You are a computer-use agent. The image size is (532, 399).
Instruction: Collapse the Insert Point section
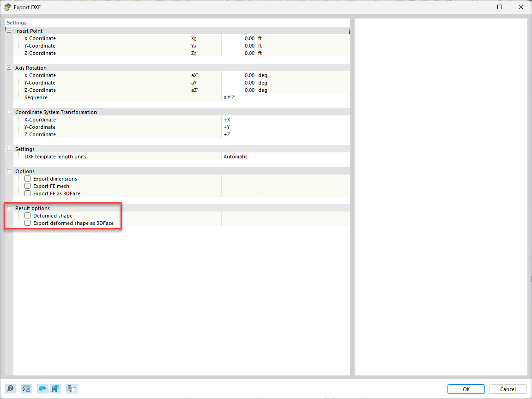pyautogui.click(x=8, y=30)
